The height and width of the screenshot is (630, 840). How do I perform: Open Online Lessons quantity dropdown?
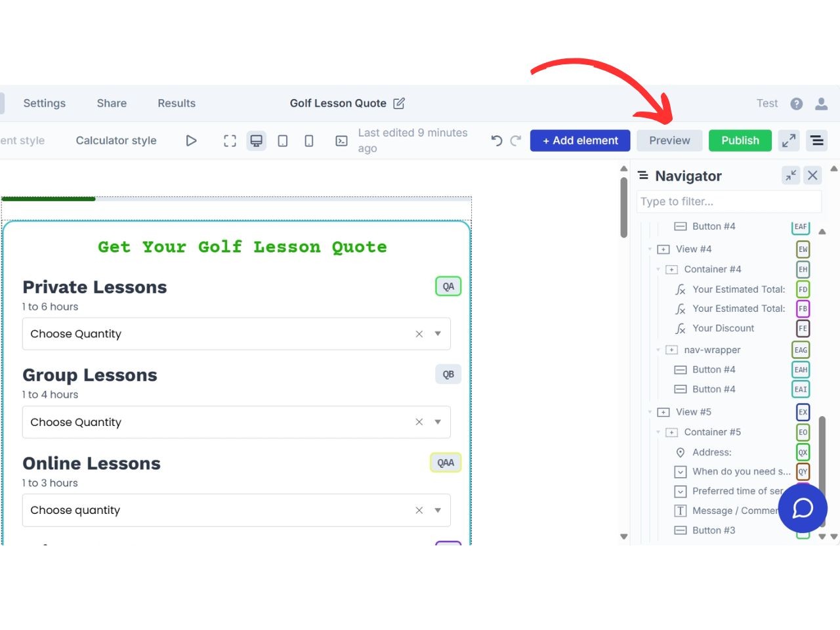[438, 510]
